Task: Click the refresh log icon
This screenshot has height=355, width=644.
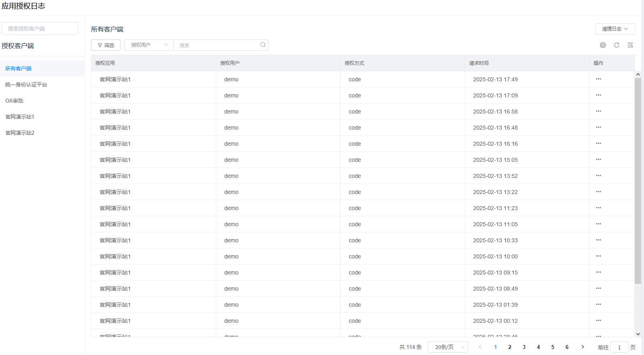Action: 616,45
